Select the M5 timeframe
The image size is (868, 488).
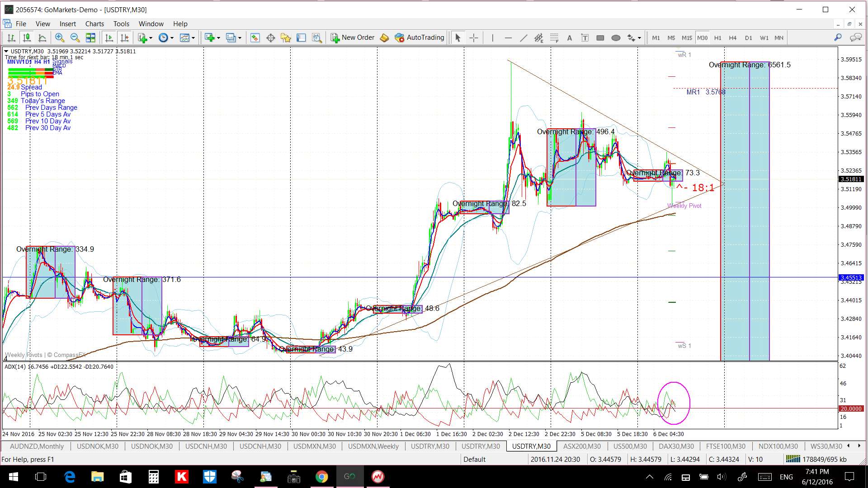[671, 38]
